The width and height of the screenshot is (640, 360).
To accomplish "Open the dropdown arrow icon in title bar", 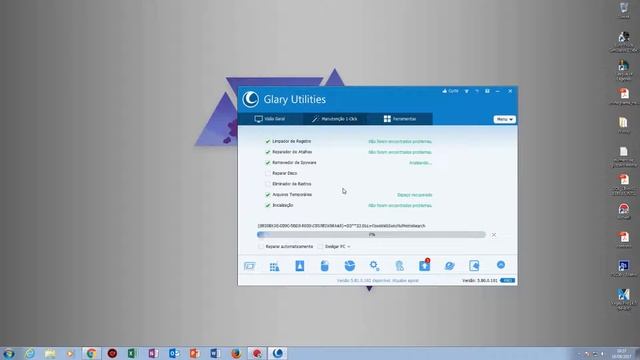I will point(467,91).
